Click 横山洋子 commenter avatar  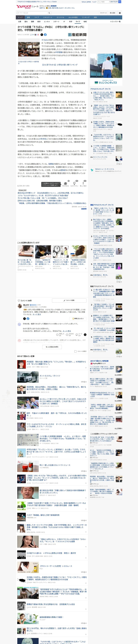click(20, 306)
